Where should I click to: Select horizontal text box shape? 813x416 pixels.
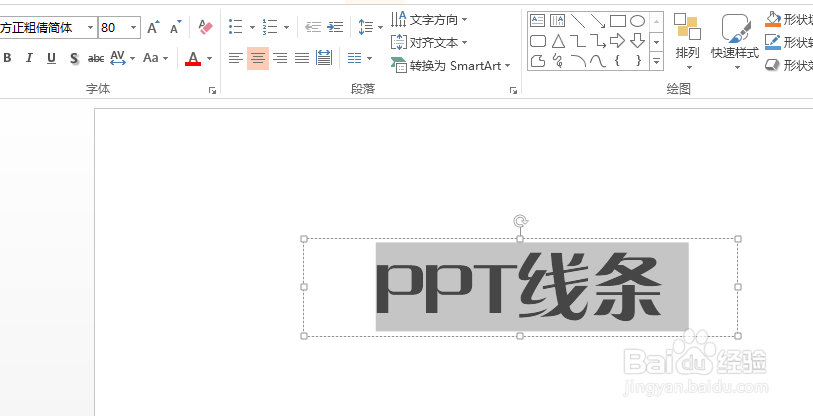pyautogui.click(x=538, y=21)
